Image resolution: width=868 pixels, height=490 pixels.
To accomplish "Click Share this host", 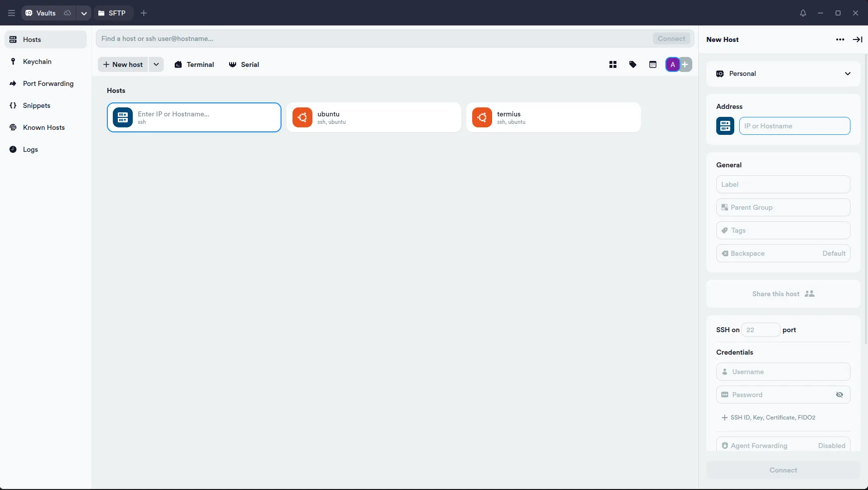I will tap(783, 294).
